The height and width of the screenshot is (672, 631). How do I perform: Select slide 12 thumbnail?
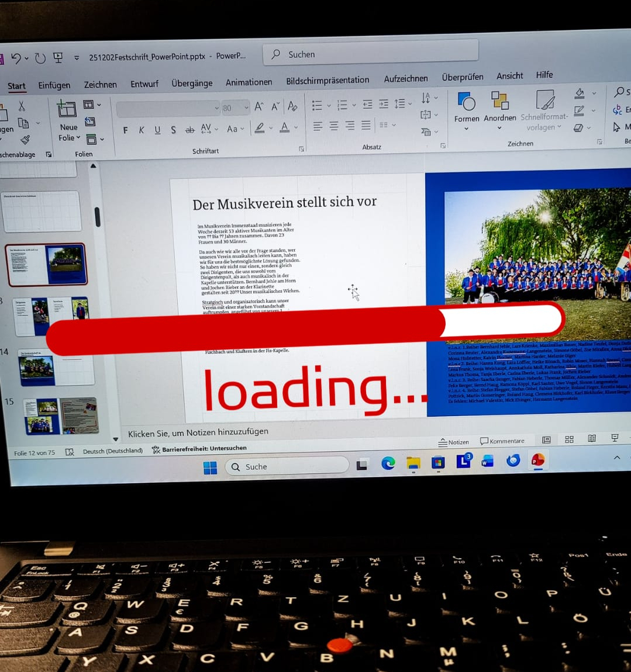click(46, 264)
